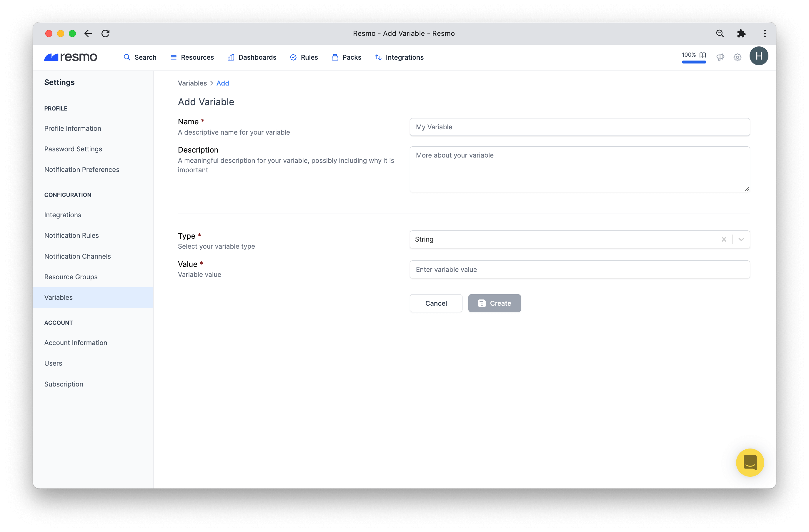Open the Integrations top nav item

pos(399,57)
